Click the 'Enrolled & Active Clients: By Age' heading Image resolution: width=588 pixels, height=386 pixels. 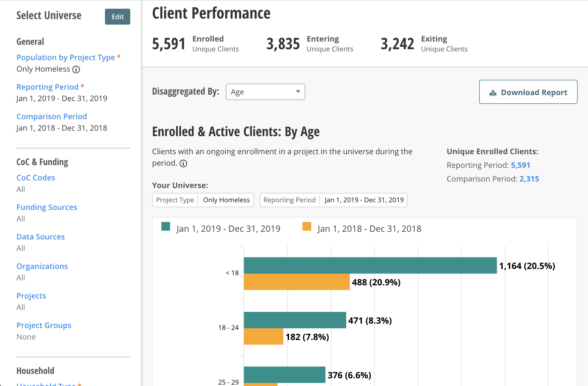(x=236, y=132)
